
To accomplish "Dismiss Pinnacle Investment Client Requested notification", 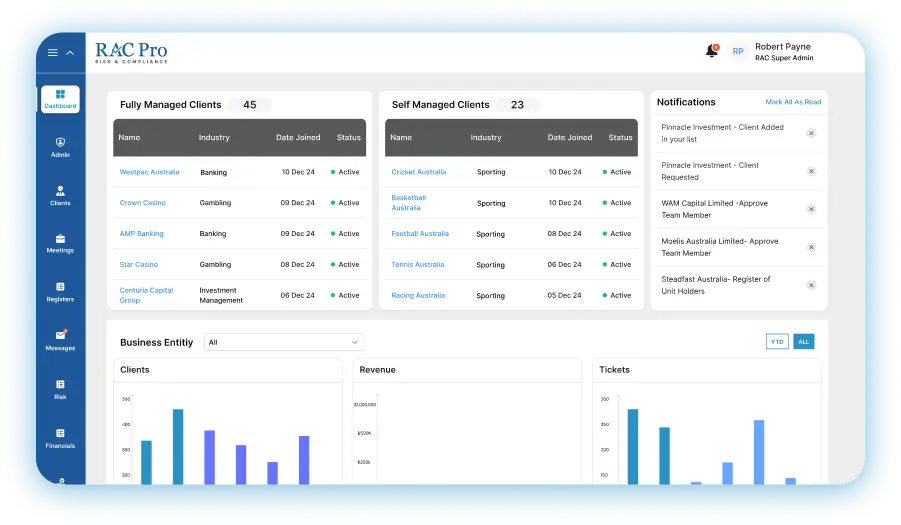I will [x=811, y=171].
